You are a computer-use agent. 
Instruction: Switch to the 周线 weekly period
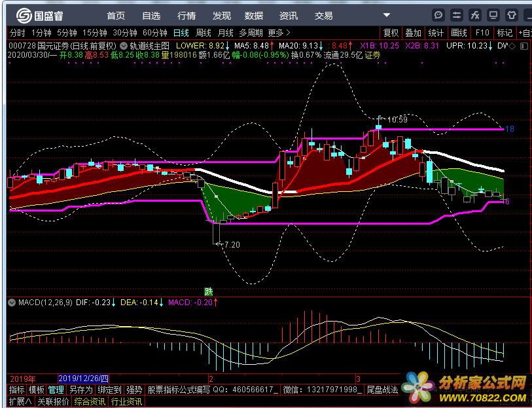tap(204, 32)
